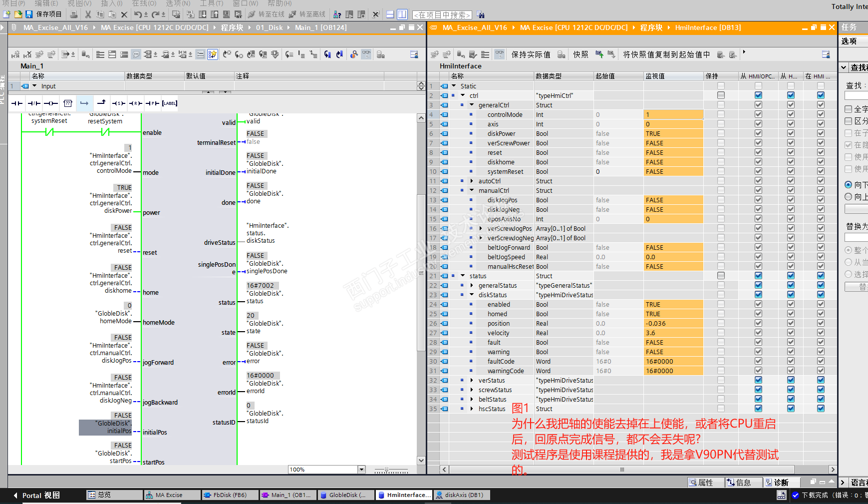Viewport: 868px width, 504px height.
Task: Switch to the GlobleDisk editor tab
Action: (x=343, y=495)
